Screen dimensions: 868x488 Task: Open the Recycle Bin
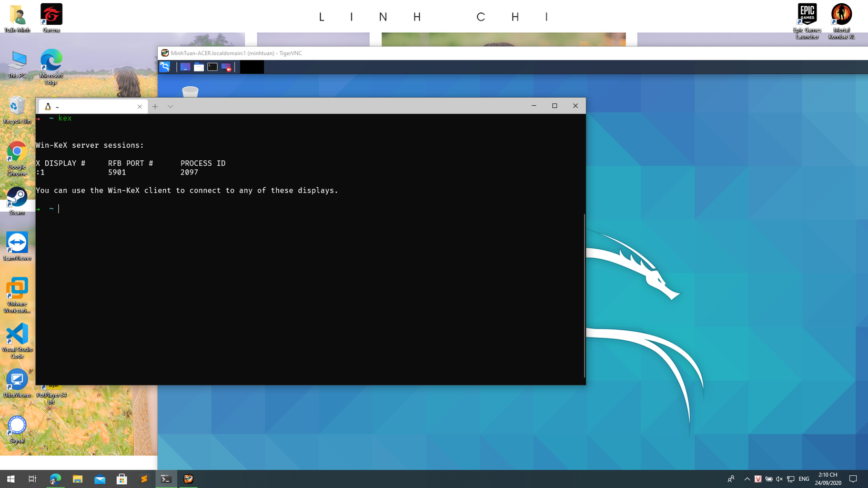pos(17,110)
